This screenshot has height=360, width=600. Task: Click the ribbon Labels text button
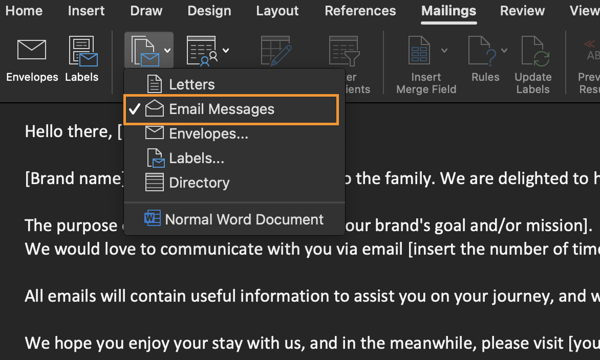point(82,77)
